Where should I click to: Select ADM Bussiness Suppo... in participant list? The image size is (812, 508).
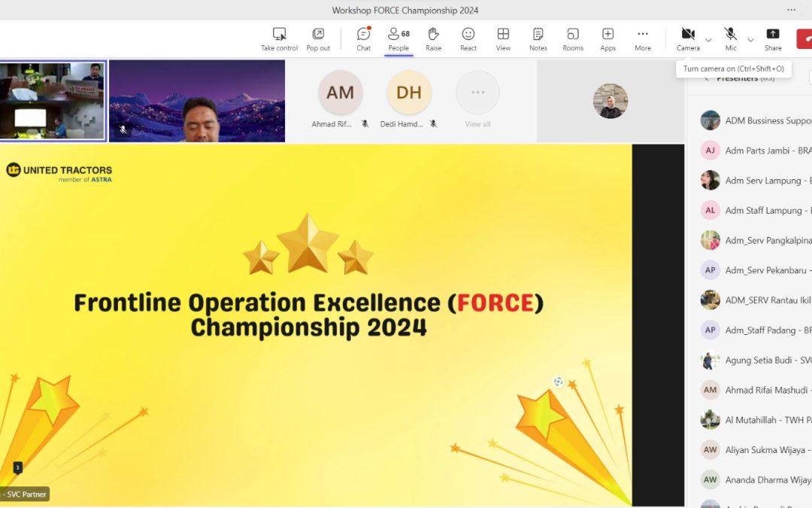coord(756,120)
